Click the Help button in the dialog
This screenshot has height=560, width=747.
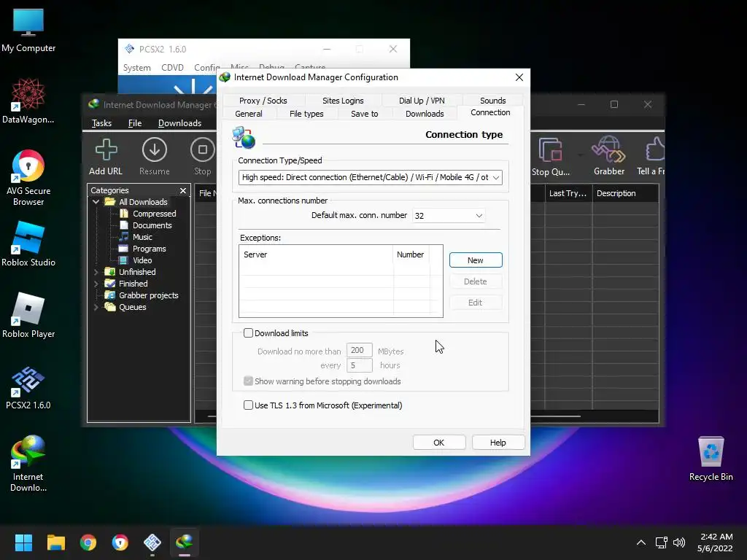[x=498, y=443]
